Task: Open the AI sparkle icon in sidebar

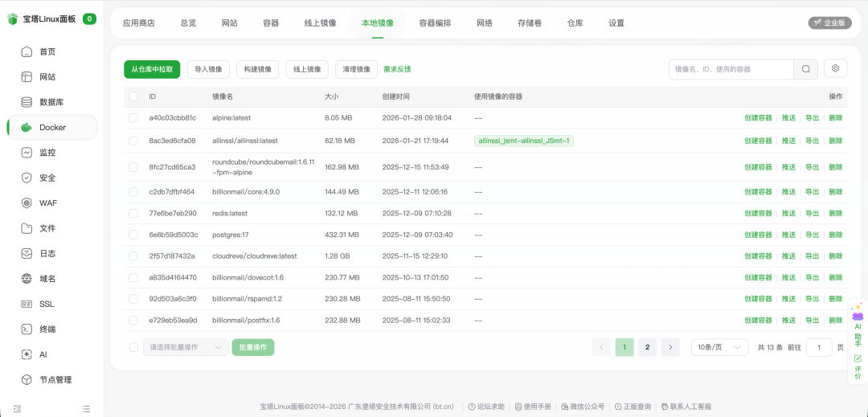Action: pos(27,354)
